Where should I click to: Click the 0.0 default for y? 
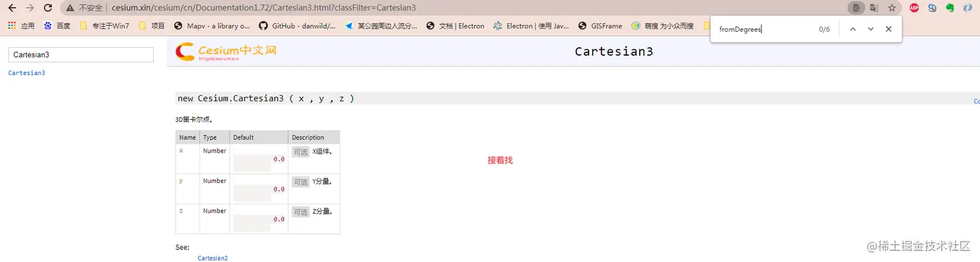(279, 190)
